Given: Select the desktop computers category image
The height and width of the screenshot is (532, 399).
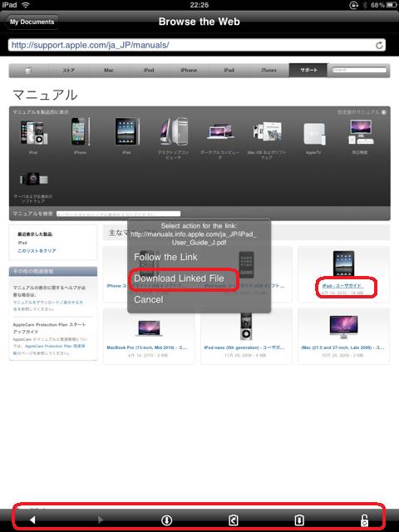Looking at the screenshot, I should [x=174, y=131].
